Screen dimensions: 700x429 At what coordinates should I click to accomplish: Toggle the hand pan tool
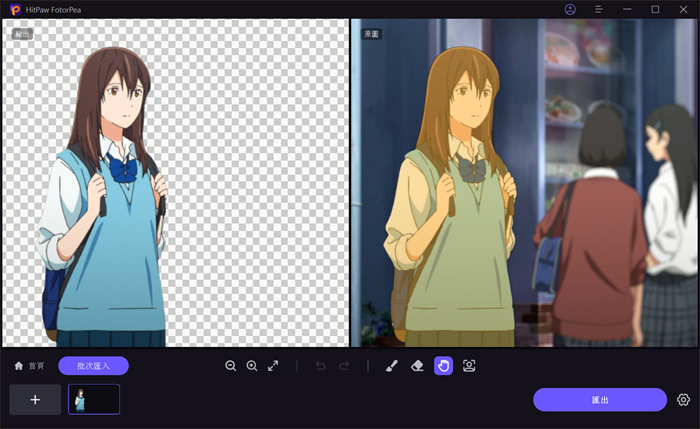click(x=443, y=366)
